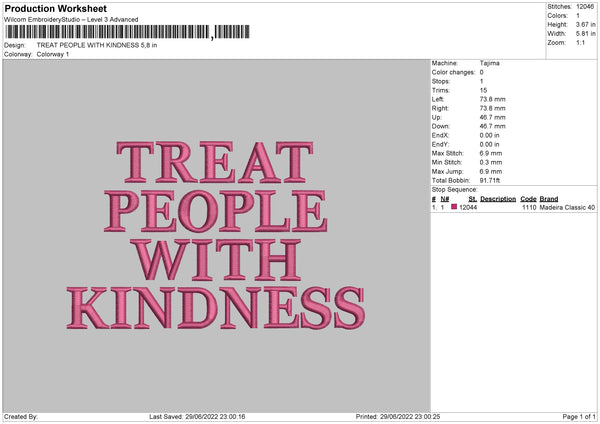Viewport: 600px width, 424px height.
Task: Click thread code 1110
Action: point(529,207)
